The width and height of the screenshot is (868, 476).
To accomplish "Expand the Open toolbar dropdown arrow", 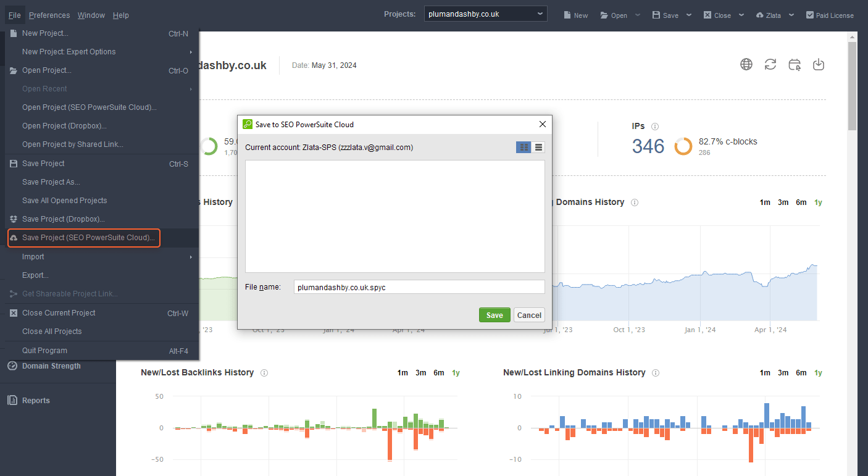I will tap(638, 15).
